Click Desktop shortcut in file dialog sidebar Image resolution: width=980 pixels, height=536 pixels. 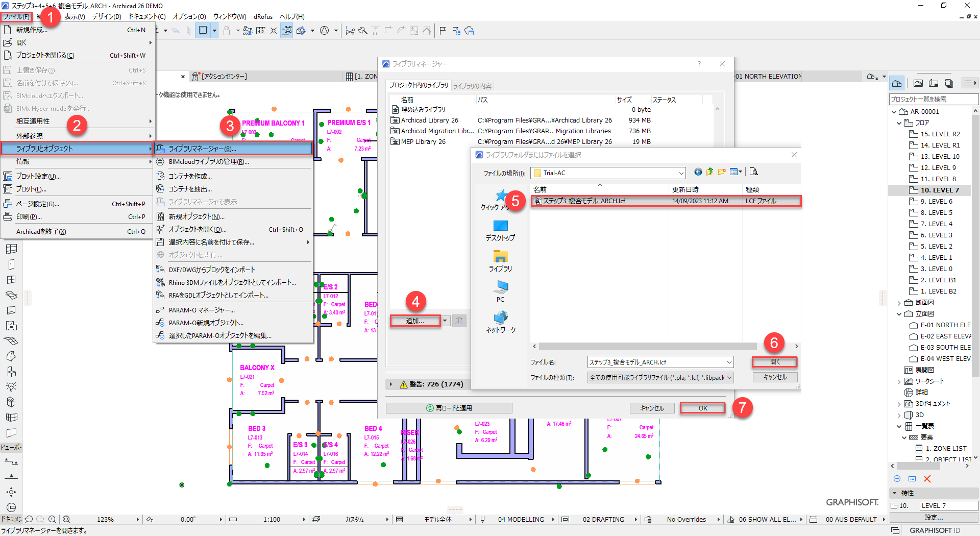click(500, 230)
